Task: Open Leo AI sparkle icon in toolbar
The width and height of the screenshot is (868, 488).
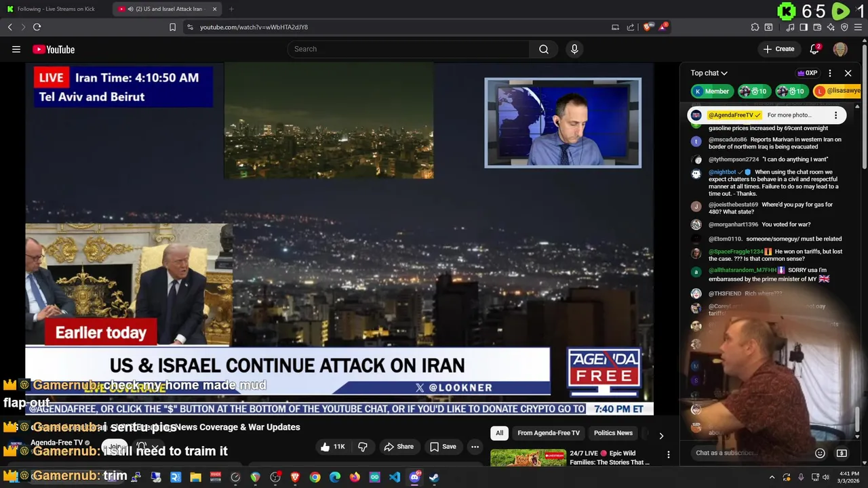Action: (x=831, y=27)
